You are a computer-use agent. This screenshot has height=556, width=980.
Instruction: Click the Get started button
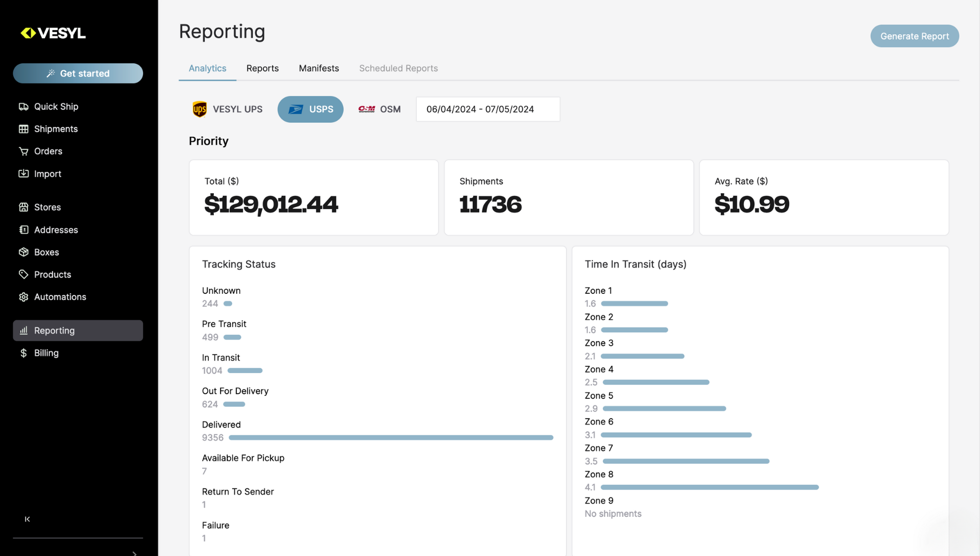pos(78,73)
